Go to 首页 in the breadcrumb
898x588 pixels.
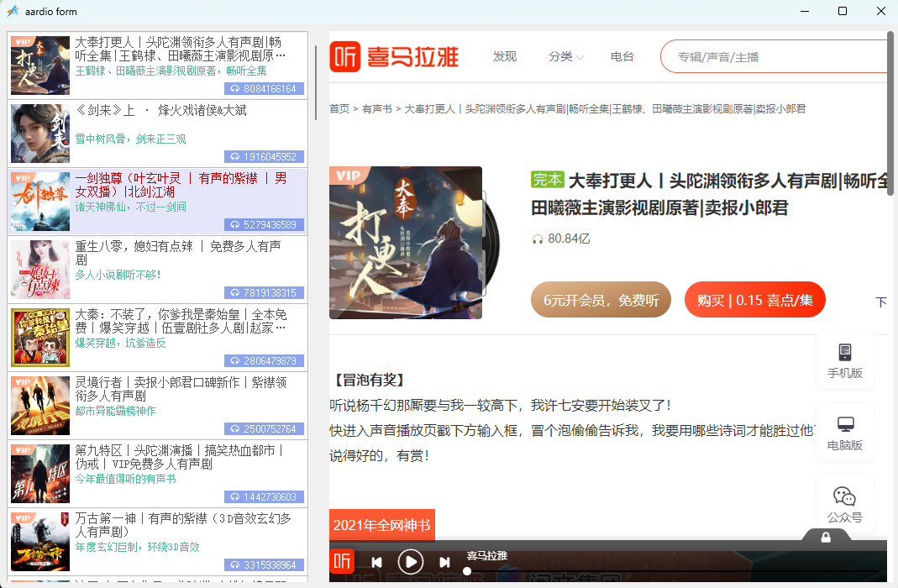point(339,109)
